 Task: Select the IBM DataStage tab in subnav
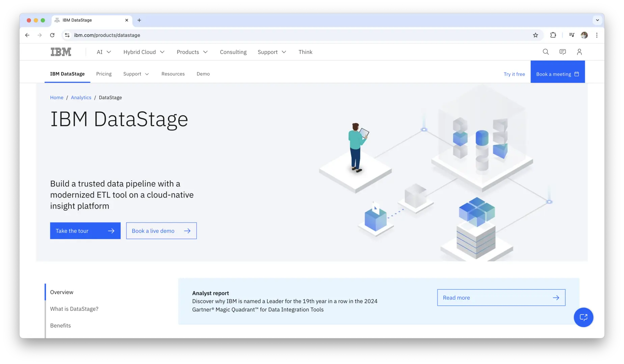click(x=67, y=74)
